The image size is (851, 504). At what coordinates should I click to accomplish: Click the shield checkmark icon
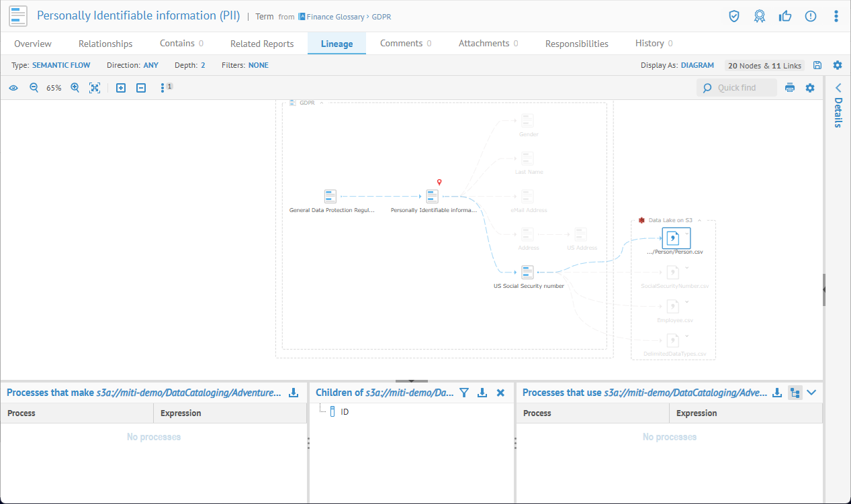[734, 16]
